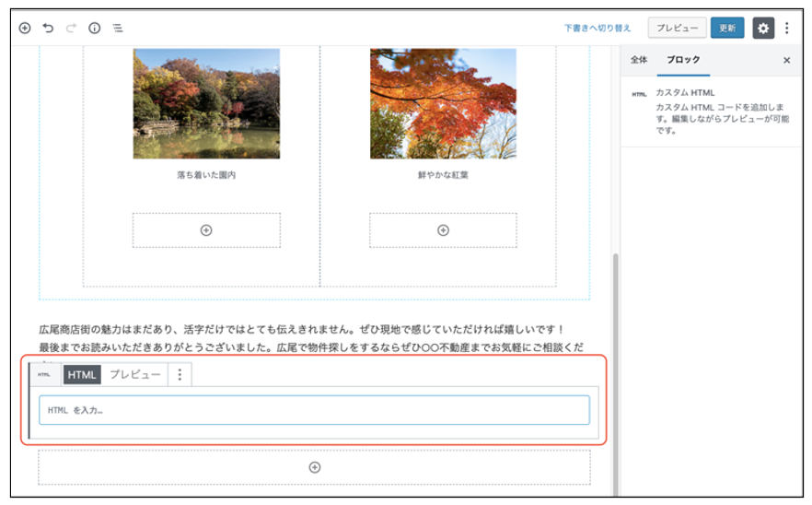The width and height of the screenshot is (812, 505).
Task: Click the プレビュー button in top bar
Action: [677, 28]
